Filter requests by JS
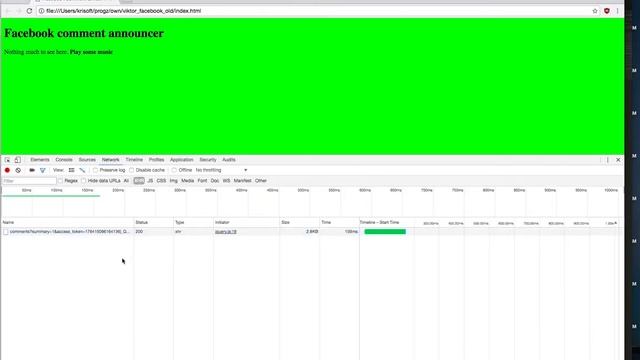This screenshot has width=640, height=360. (150, 181)
